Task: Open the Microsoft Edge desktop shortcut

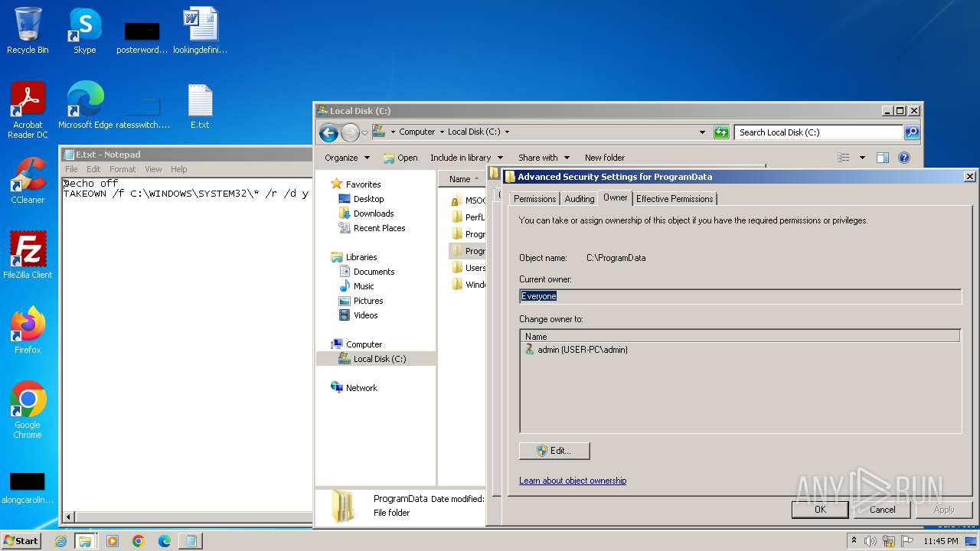Action: pos(85,106)
